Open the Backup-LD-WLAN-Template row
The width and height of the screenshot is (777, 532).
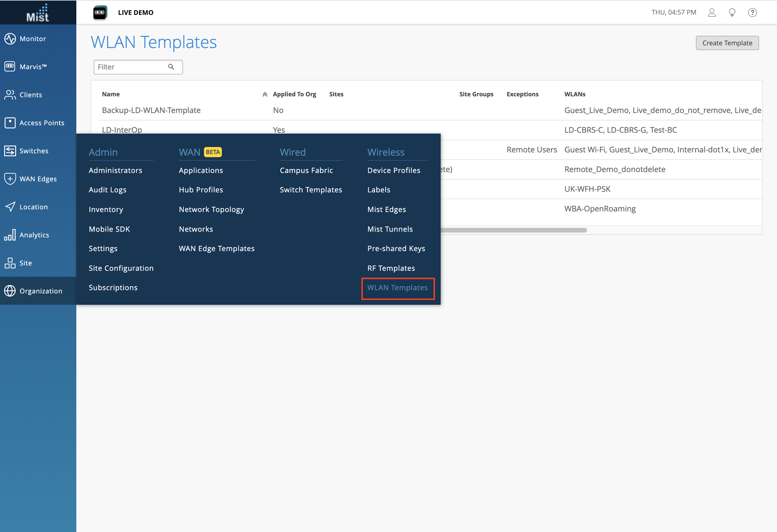coord(151,110)
